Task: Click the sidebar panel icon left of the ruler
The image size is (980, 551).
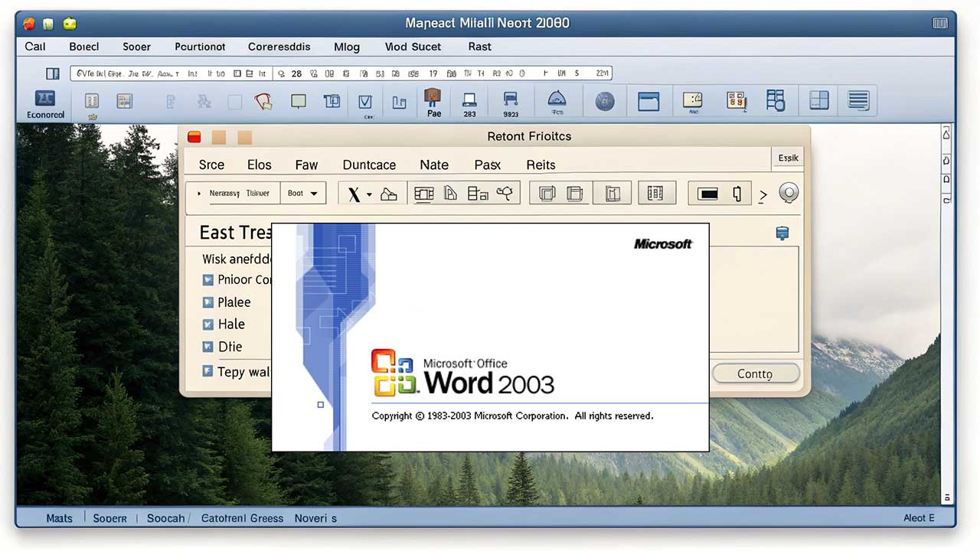Action: (52, 73)
